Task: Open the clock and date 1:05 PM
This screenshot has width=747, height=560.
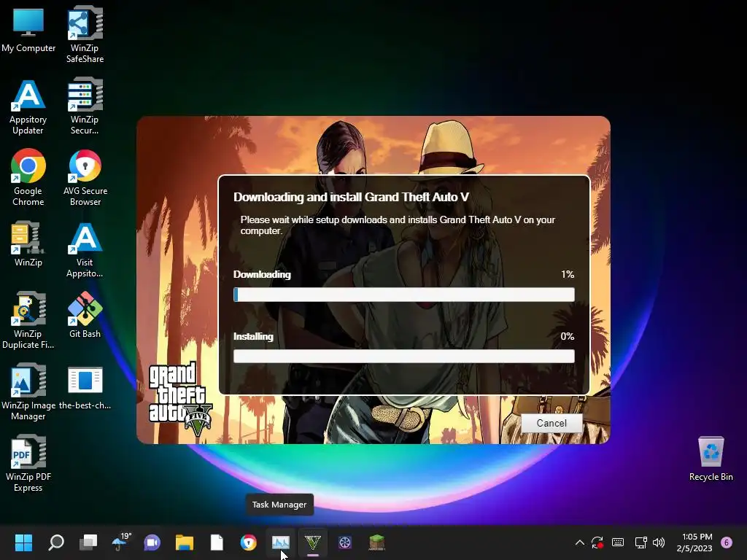Action: coord(694,542)
